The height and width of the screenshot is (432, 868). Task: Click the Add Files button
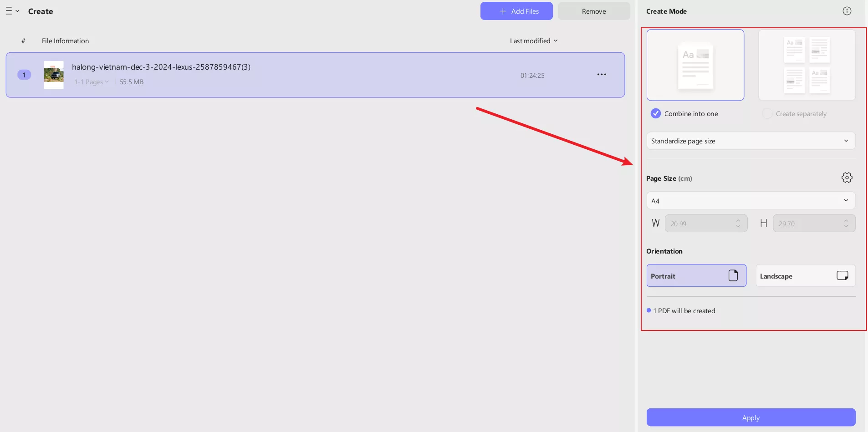click(x=516, y=11)
